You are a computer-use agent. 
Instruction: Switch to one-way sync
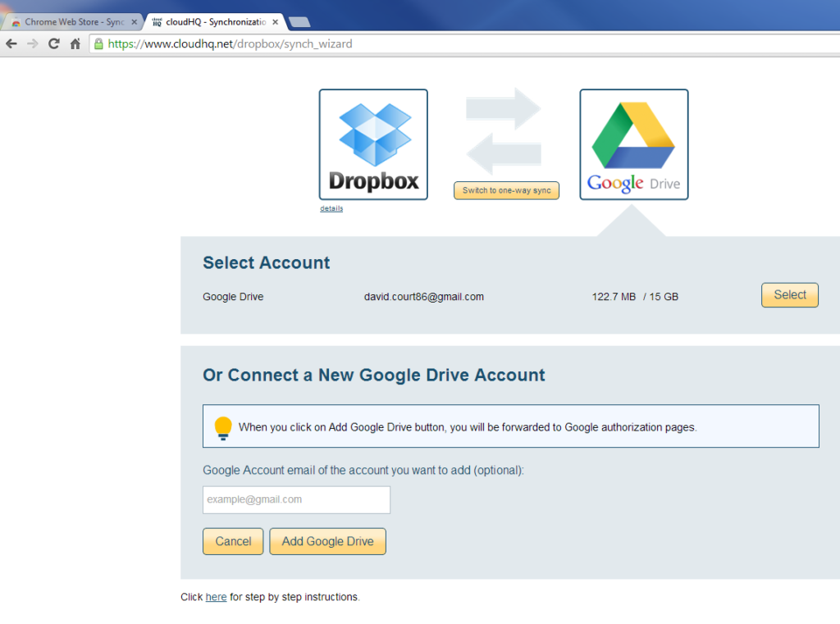point(506,190)
